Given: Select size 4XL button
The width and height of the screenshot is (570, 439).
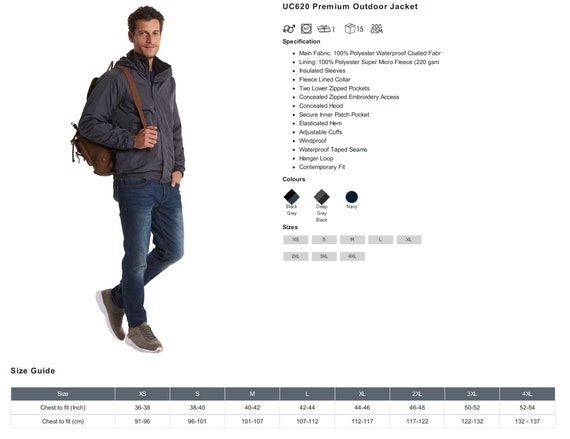Looking at the screenshot, I should tap(352, 257).
